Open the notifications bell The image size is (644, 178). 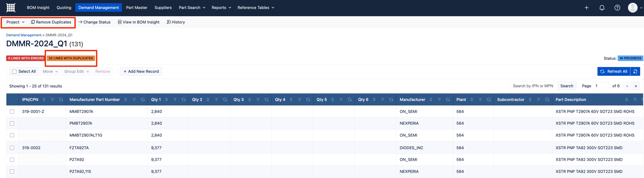pyautogui.click(x=602, y=8)
